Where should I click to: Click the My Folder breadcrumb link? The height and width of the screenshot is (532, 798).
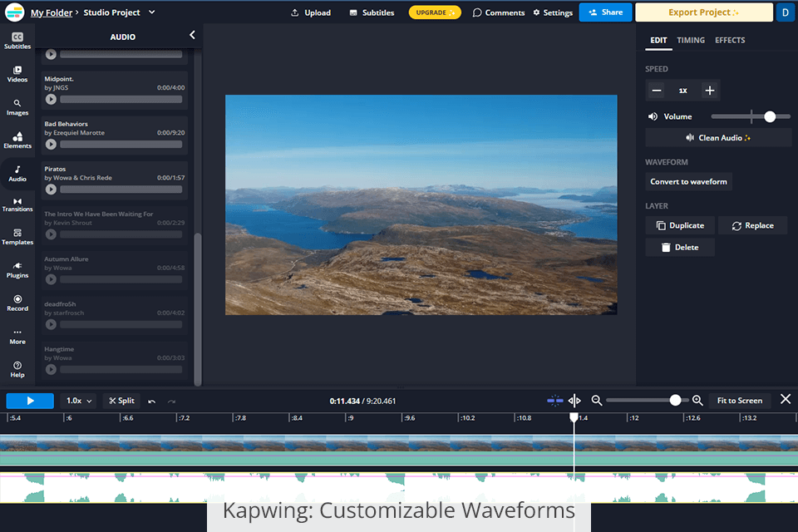[x=52, y=12]
